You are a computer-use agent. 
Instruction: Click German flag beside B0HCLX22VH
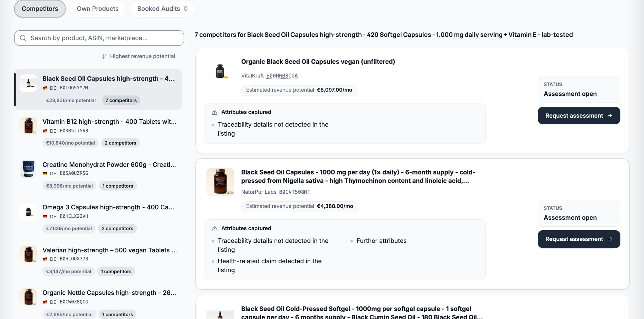(x=45, y=216)
